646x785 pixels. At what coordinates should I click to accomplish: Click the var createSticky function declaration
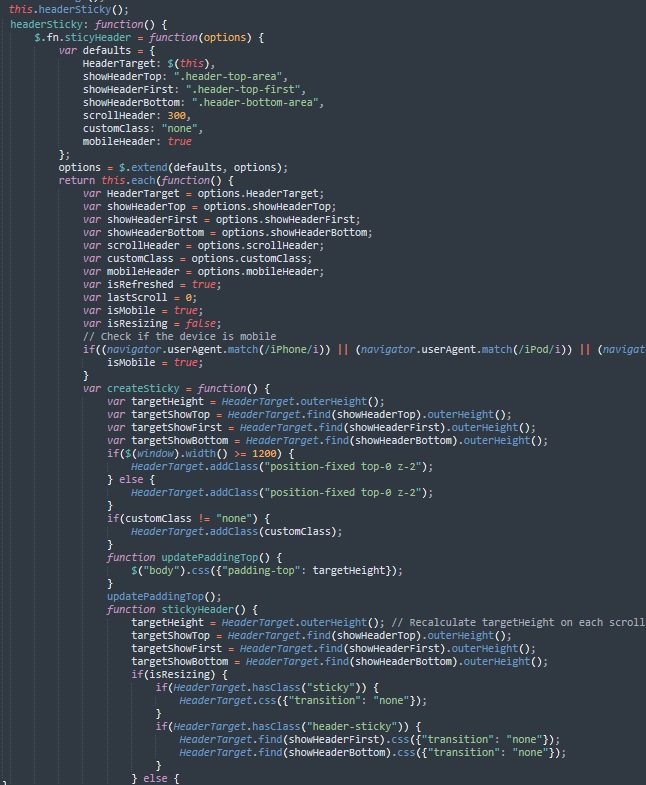pyautogui.click(x=177, y=388)
